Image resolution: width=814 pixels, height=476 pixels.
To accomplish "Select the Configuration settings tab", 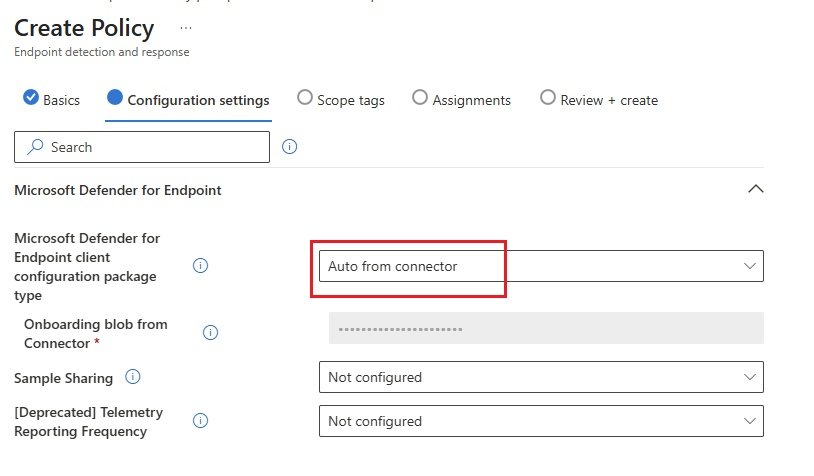I will (188, 100).
